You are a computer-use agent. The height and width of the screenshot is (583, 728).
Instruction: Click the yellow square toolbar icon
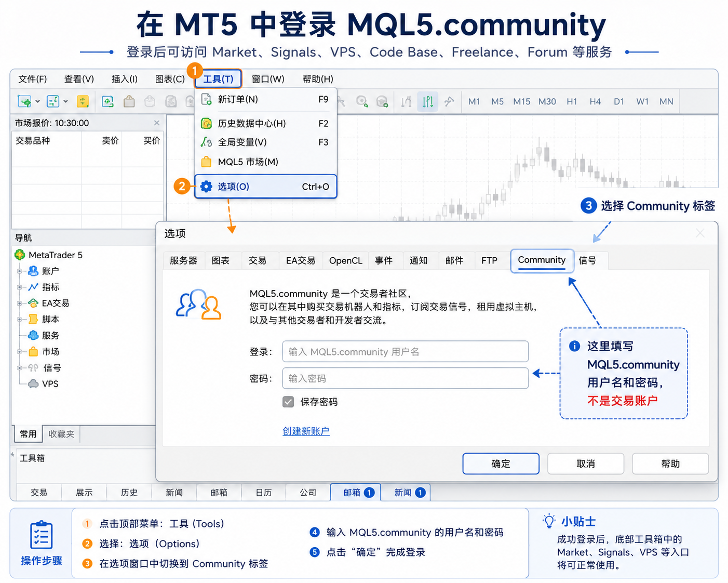[83, 101]
